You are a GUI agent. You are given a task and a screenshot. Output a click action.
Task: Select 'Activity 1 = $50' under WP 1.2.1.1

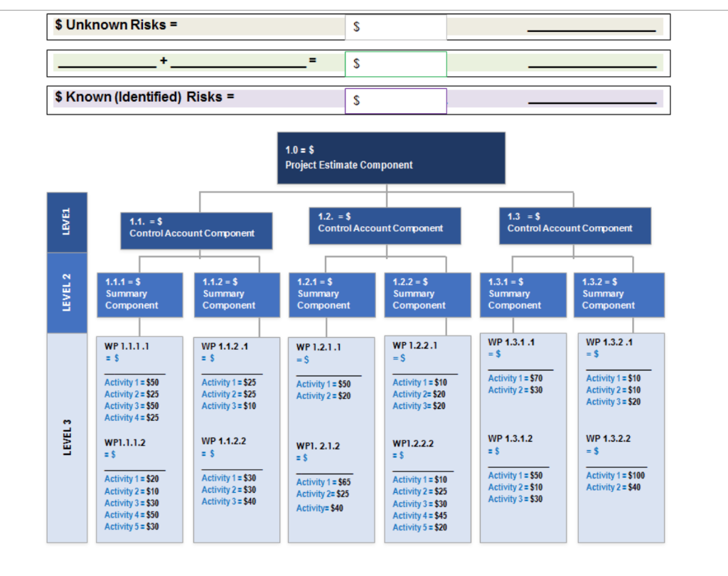pyautogui.click(x=323, y=384)
